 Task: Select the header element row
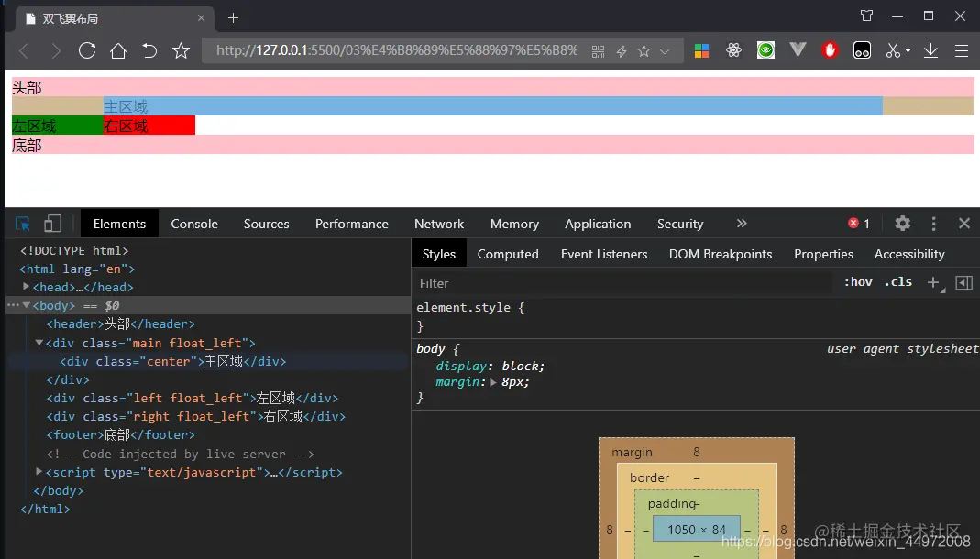pyautogui.click(x=121, y=324)
